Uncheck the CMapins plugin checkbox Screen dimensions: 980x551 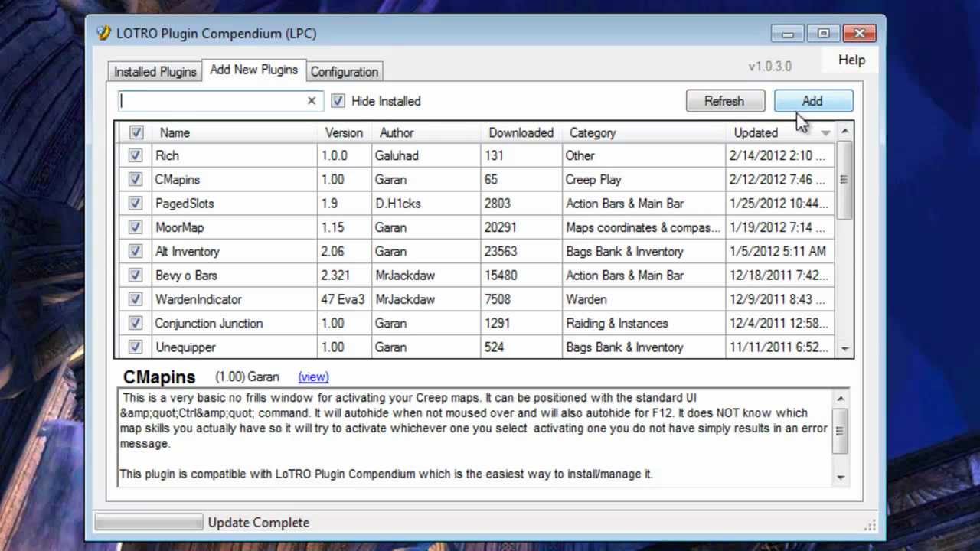pyautogui.click(x=136, y=179)
